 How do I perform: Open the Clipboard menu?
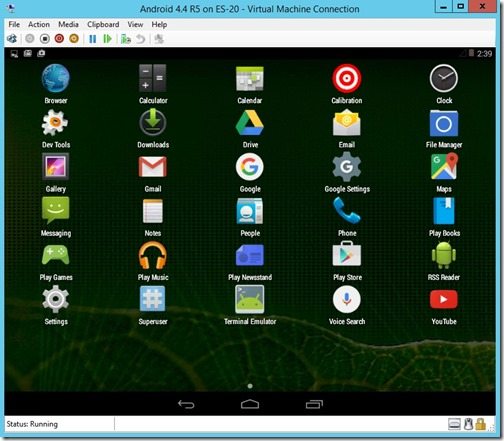click(103, 24)
